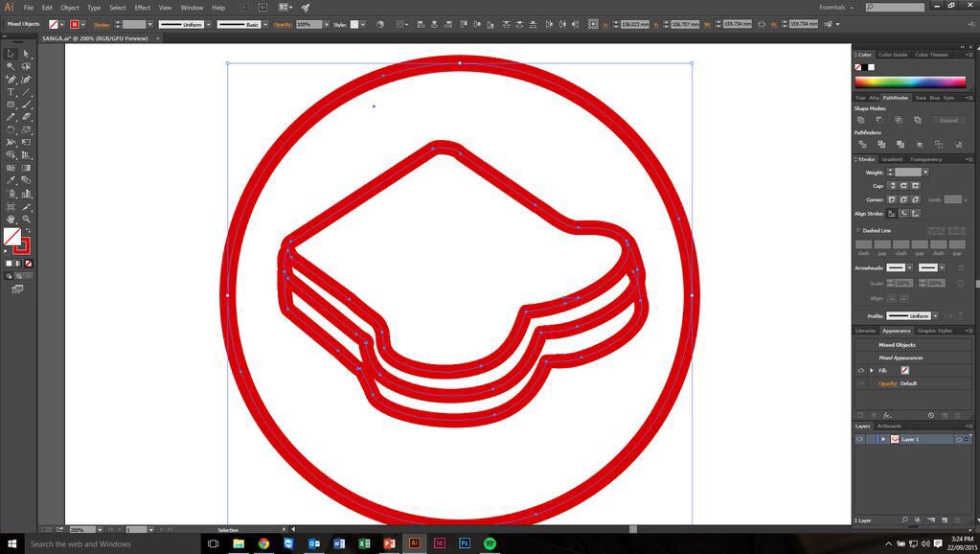Viewport: 980px width, 554px height.
Task: Hide Layer 1 using eye icon
Action: 859,439
